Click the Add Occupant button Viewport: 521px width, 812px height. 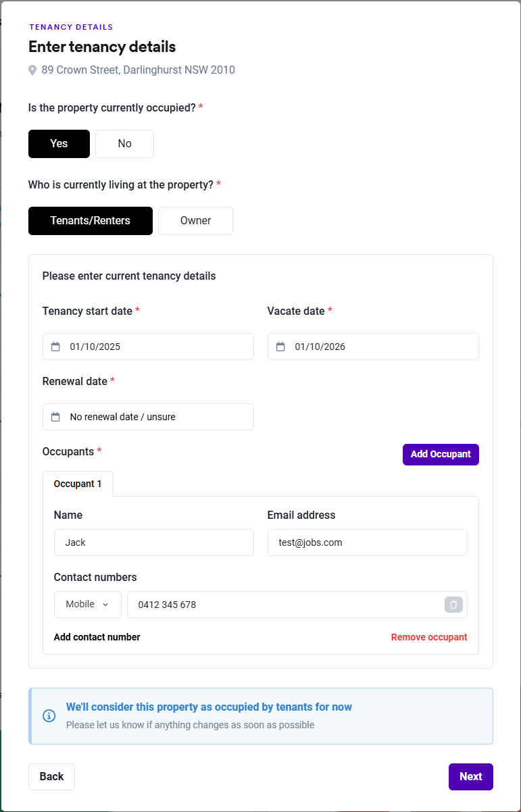(x=441, y=455)
